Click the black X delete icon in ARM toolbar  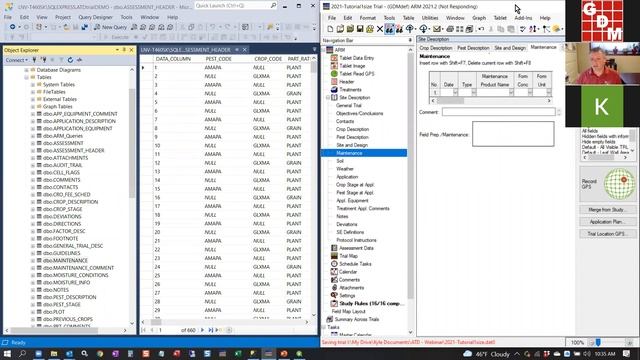point(380,29)
